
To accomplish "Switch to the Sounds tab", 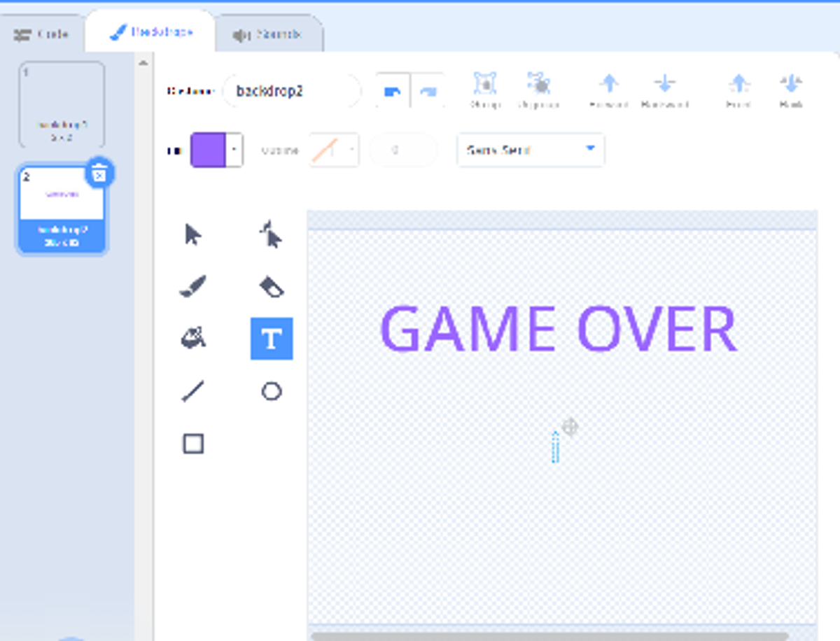I will coord(267,34).
